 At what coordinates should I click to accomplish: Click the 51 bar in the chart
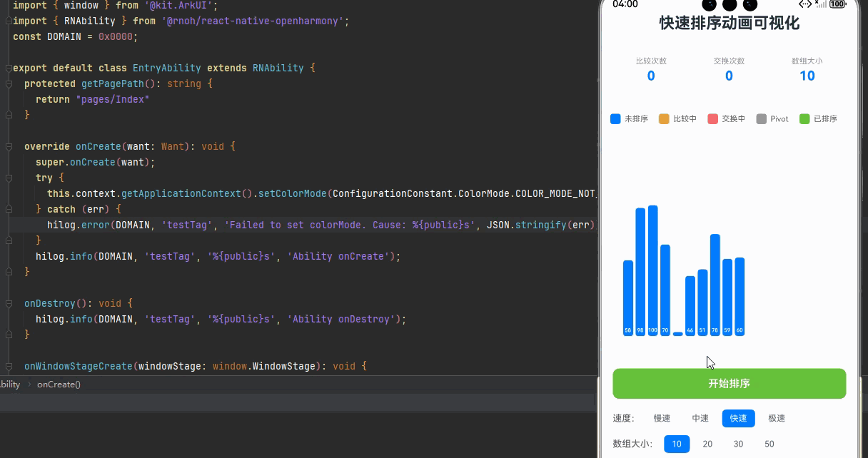(702, 302)
